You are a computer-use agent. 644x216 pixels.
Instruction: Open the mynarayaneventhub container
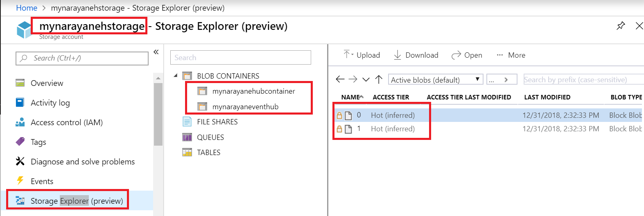[245, 107]
